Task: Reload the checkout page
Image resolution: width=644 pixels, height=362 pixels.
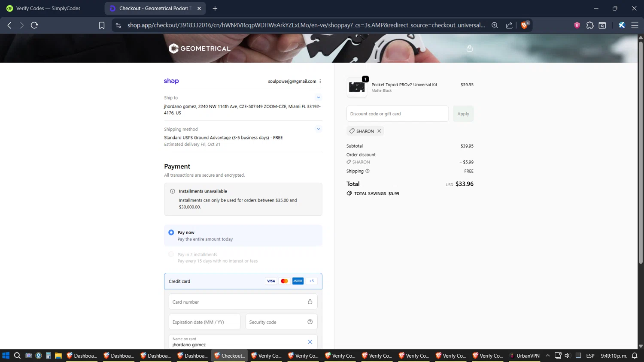Action: (x=34, y=25)
